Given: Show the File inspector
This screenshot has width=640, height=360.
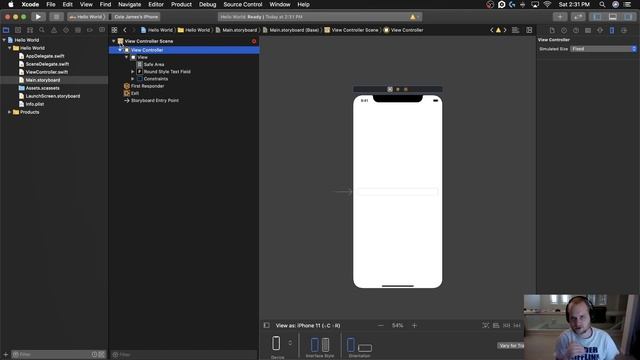Looking at the screenshot, I should pos(552,30).
